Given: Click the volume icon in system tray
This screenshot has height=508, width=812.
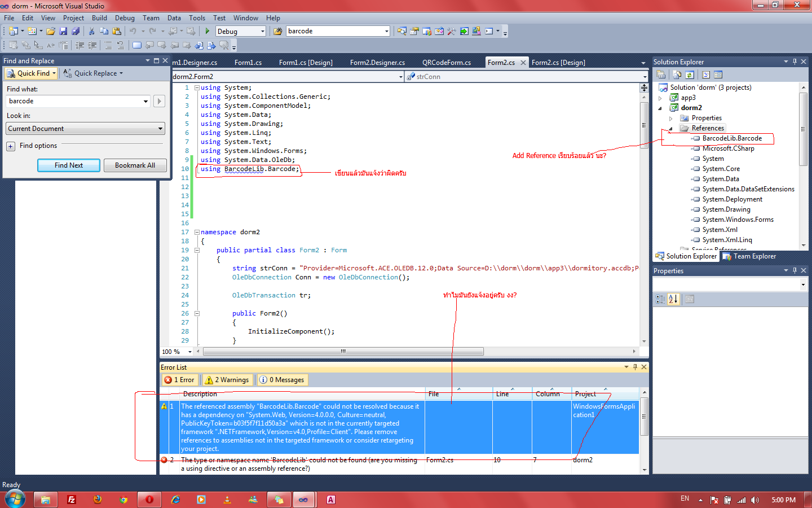Looking at the screenshot, I should click(x=755, y=500).
